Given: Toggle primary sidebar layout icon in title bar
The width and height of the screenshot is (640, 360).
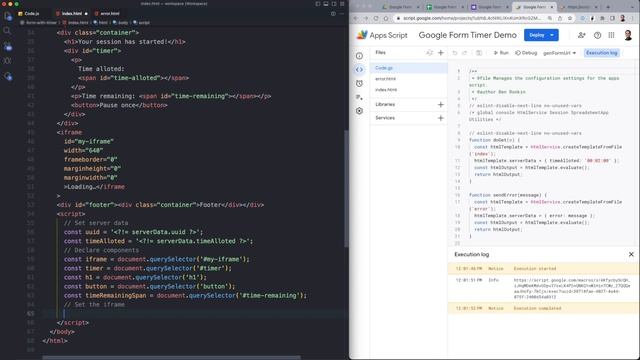Looking at the screenshot, I should (318, 4).
